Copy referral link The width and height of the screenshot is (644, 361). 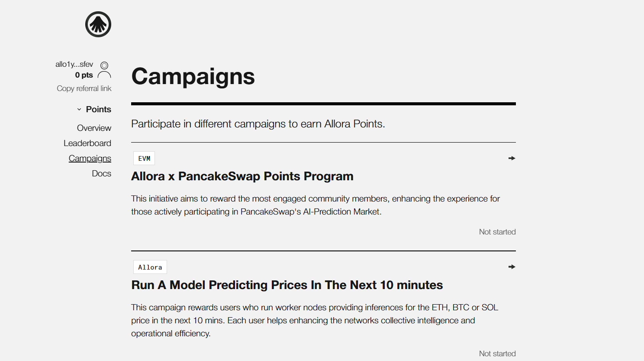pyautogui.click(x=84, y=88)
